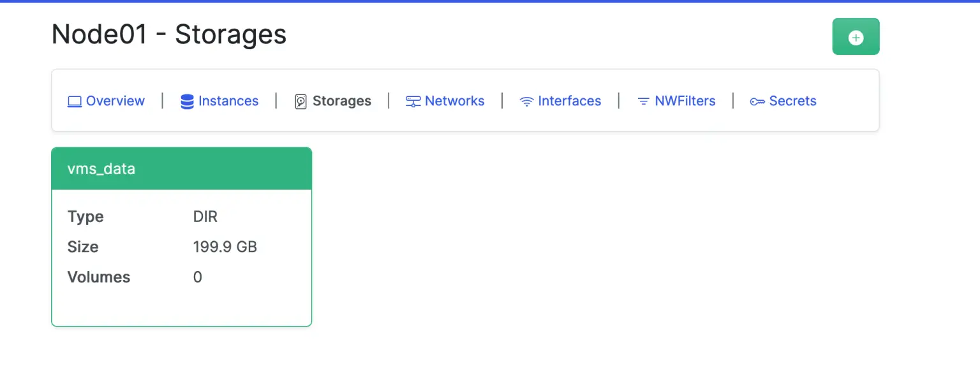Click the Node01 - Storages page title
The height and width of the screenshot is (368, 980).
point(168,34)
